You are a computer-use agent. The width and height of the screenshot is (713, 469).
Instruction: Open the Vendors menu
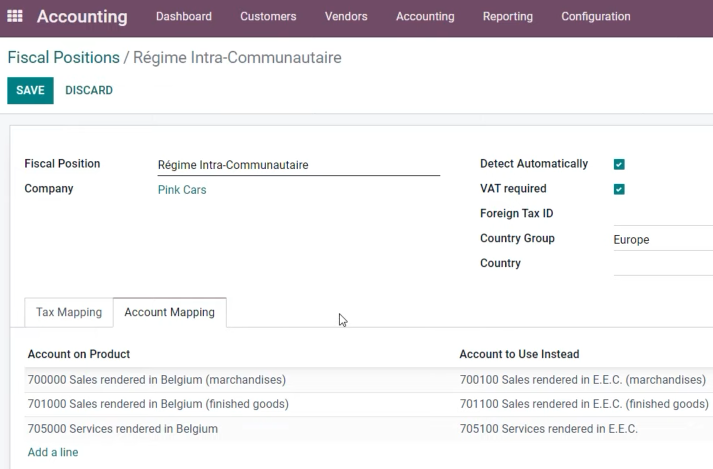(x=346, y=16)
